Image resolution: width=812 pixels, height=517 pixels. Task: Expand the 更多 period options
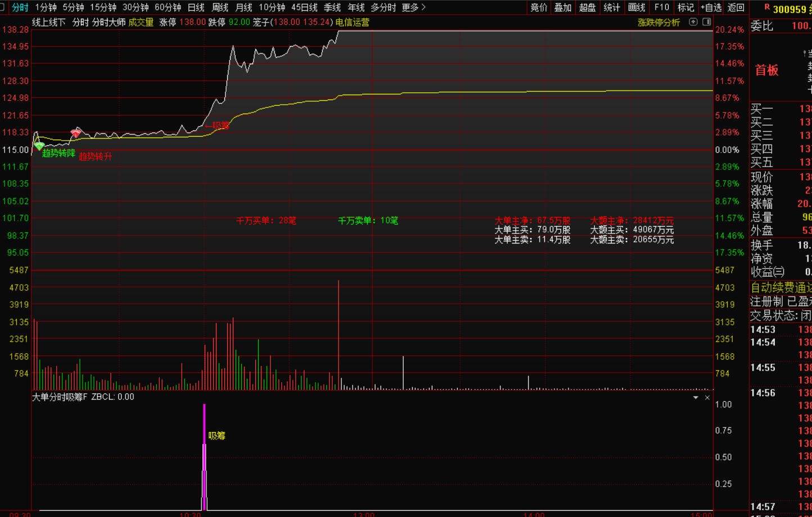(x=413, y=7)
